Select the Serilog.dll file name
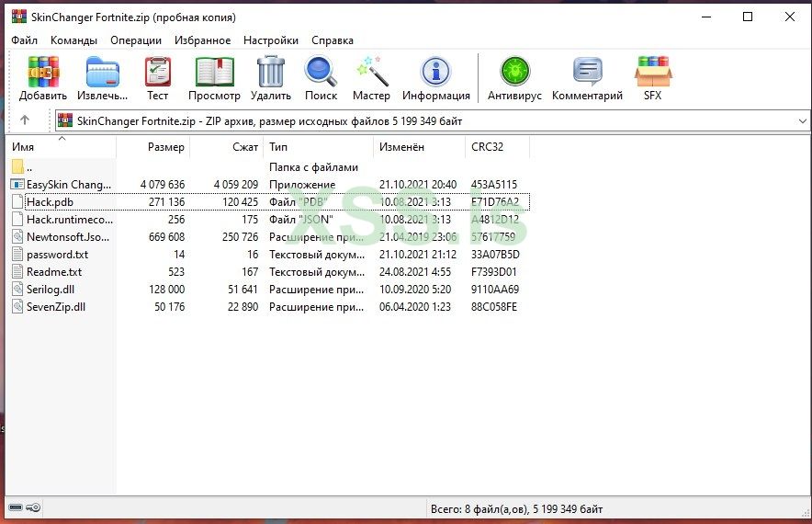The image size is (812, 524). (x=51, y=290)
